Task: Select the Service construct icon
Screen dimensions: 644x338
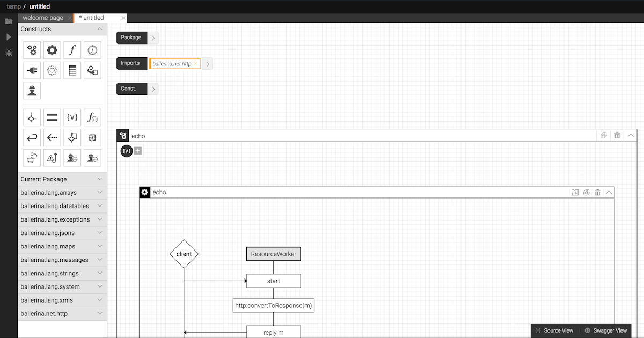Action: (32, 49)
